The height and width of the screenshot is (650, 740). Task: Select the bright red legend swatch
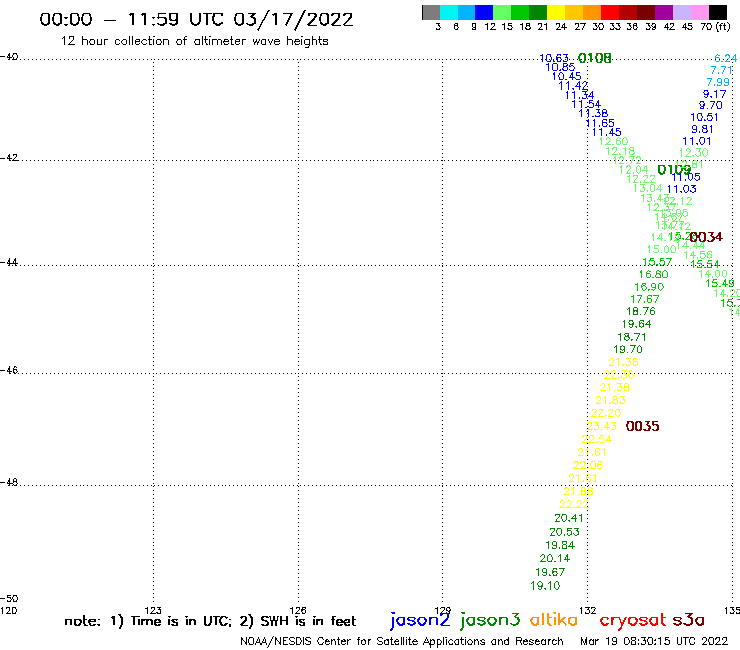[610, 12]
